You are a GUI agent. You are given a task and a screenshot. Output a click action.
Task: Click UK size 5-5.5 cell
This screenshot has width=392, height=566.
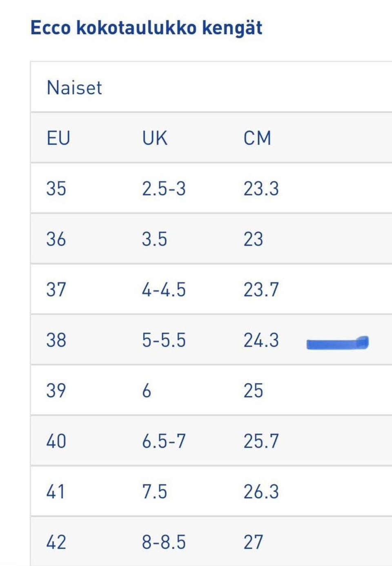coord(164,340)
